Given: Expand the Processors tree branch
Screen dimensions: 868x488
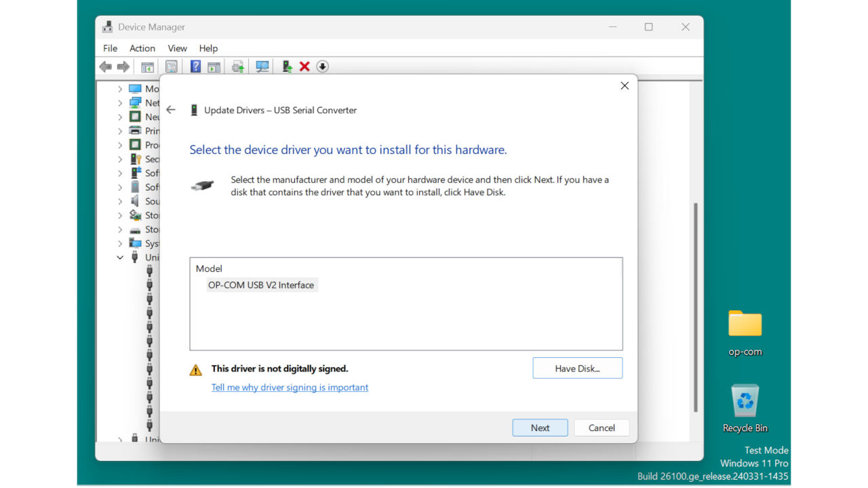Looking at the screenshot, I should tap(120, 144).
